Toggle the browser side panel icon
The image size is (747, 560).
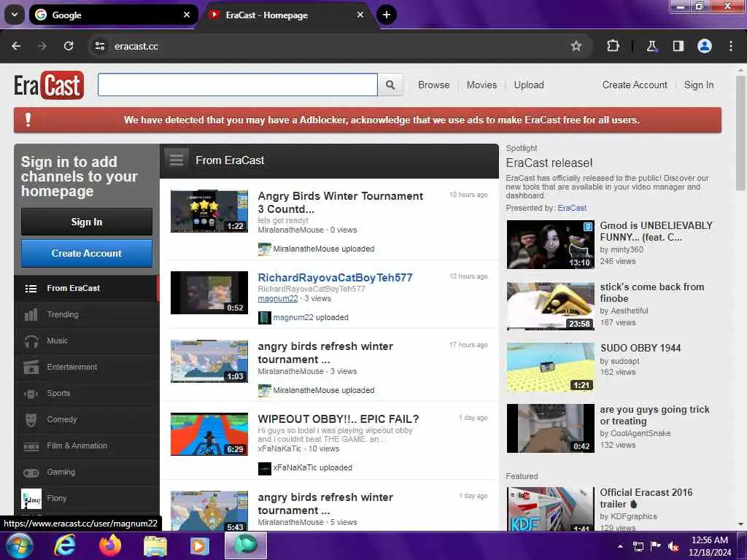click(678, 46)
